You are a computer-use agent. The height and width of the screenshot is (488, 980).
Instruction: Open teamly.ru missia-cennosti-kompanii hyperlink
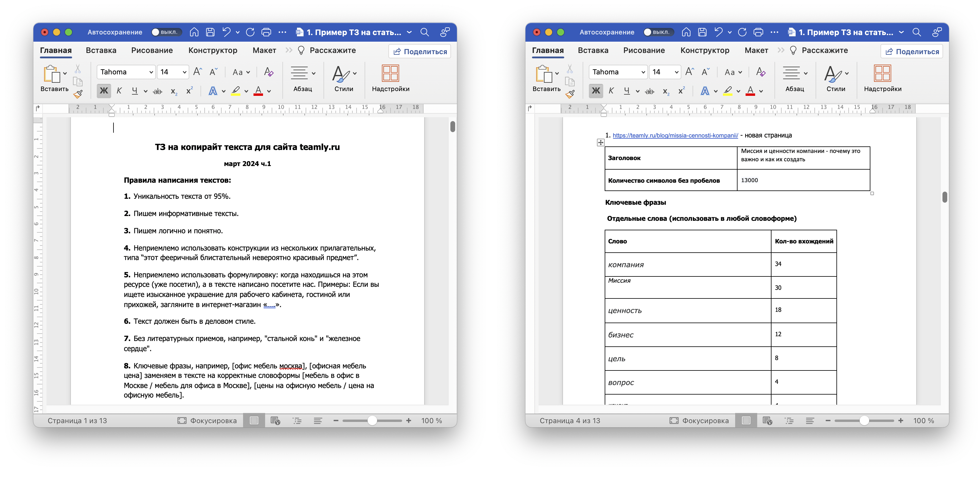point(675,135)
